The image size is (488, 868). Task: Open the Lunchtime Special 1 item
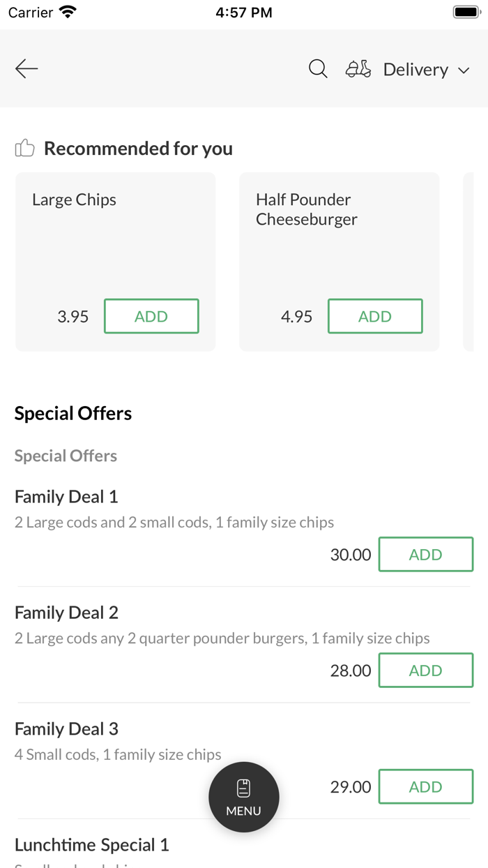click(x=91, y=845)
